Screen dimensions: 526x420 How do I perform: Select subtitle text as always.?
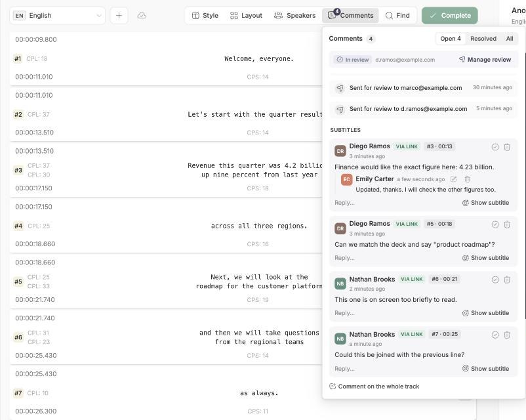click(259, 393)
